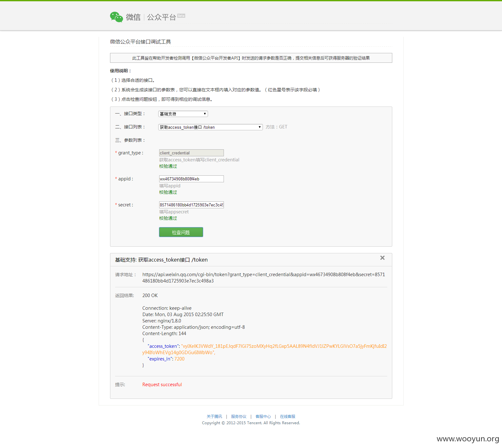Click the result panel title 基础支持: 获取access_token接口
This screenshot has width=502, height=448.
click(161, 260)
